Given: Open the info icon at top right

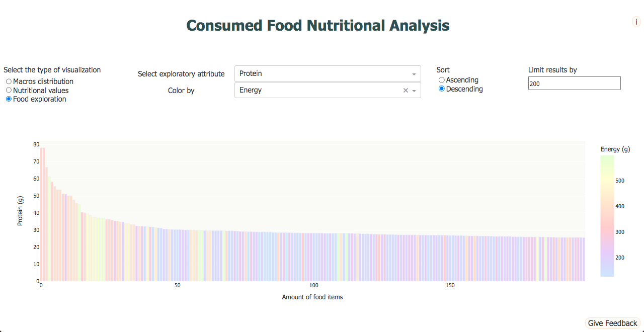Looking at the screenshot, I should coord(636,22).
